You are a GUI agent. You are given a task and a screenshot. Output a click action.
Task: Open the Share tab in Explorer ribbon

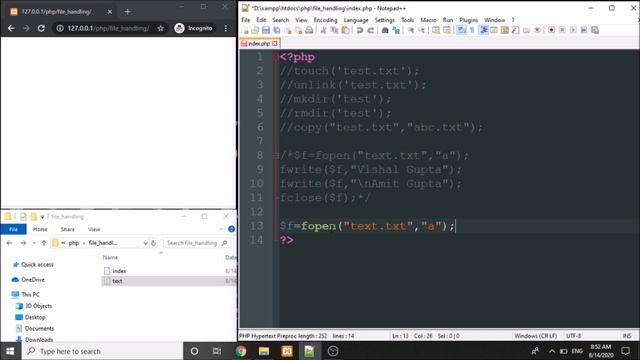[x=68, y=229]
